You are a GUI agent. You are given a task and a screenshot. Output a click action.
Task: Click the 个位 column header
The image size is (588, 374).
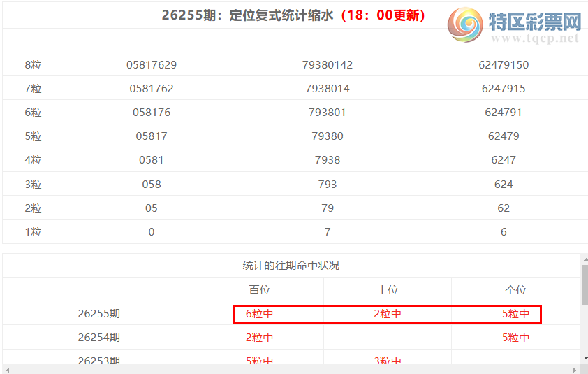pyautogui.click(x=515, y=289)
